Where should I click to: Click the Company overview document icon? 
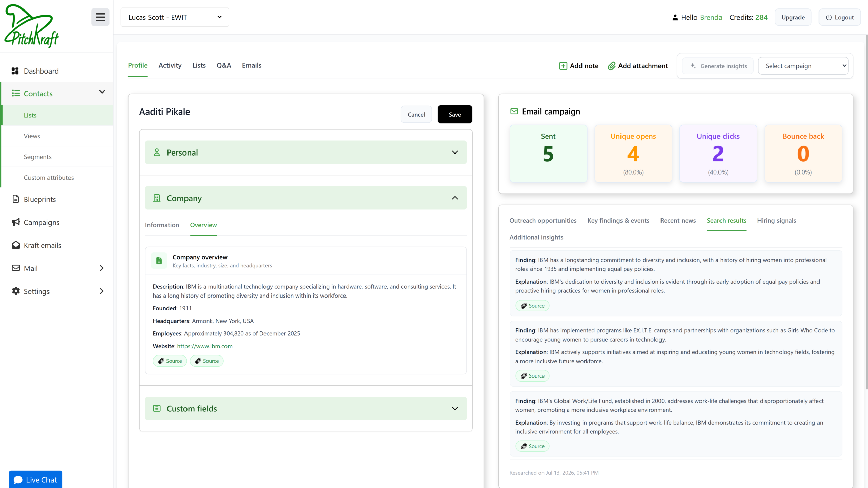(x=159, y=261)
